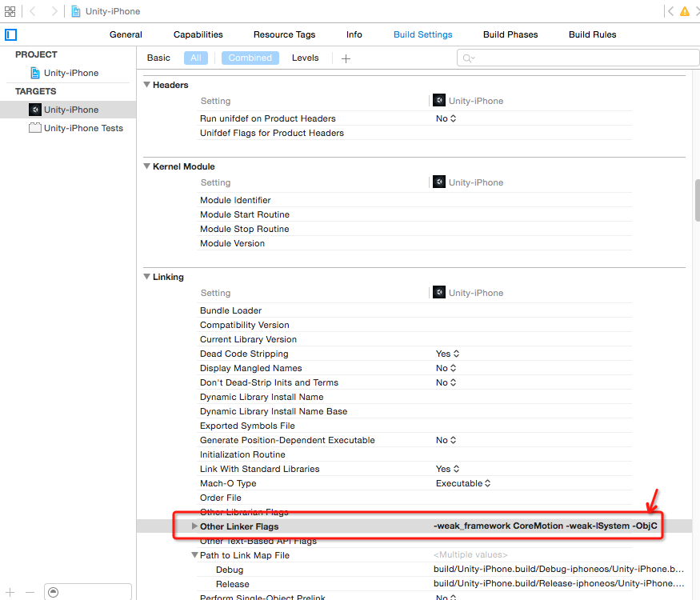The image size is (700, 600).
Task: Change Run unifdef on Product Headers value
Action: 446,118
